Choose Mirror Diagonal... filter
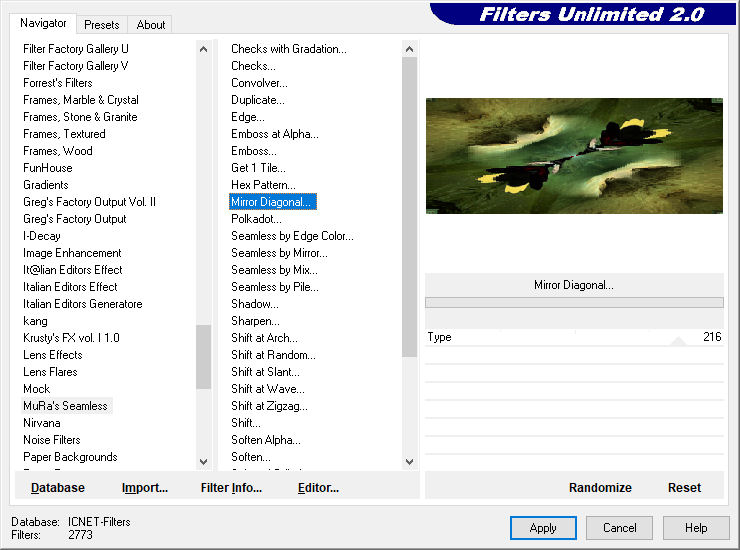 point(272,202)
